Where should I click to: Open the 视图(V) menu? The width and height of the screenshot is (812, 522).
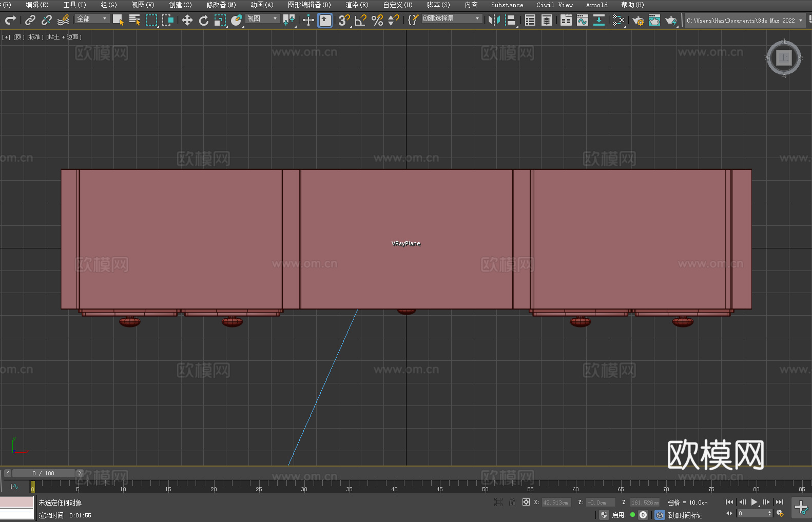pyautogui.click(x=143, y=5)
